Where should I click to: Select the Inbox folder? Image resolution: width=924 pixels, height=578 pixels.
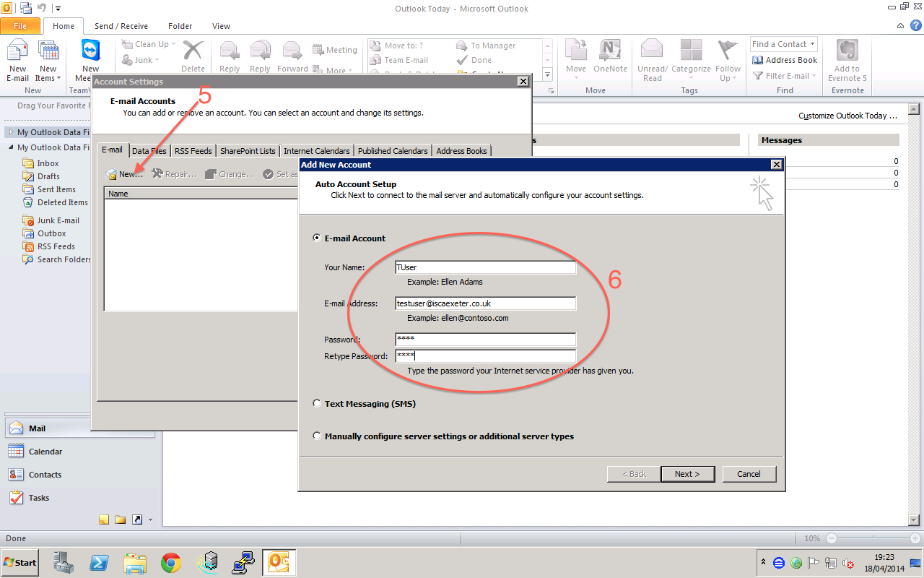click(x=48, y=163)
